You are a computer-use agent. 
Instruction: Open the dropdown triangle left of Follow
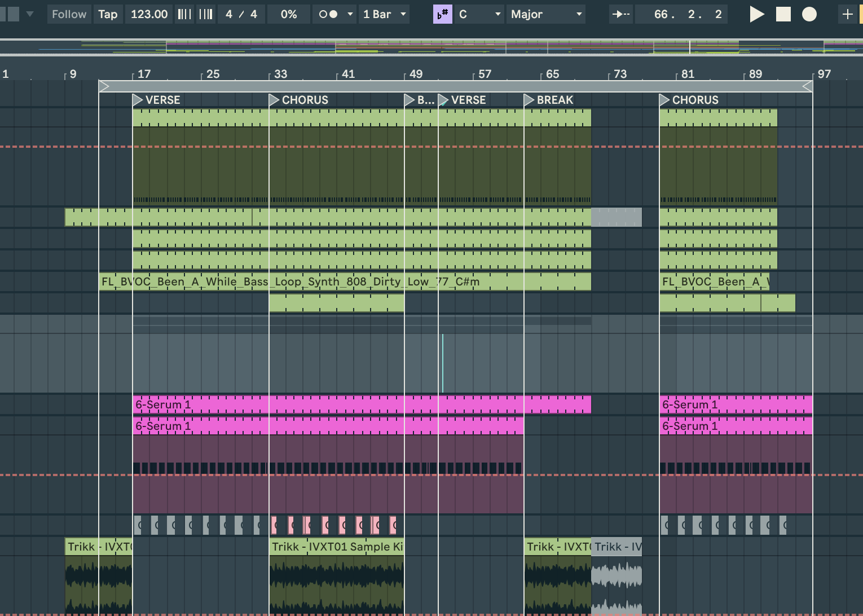[x=30, y=14]
